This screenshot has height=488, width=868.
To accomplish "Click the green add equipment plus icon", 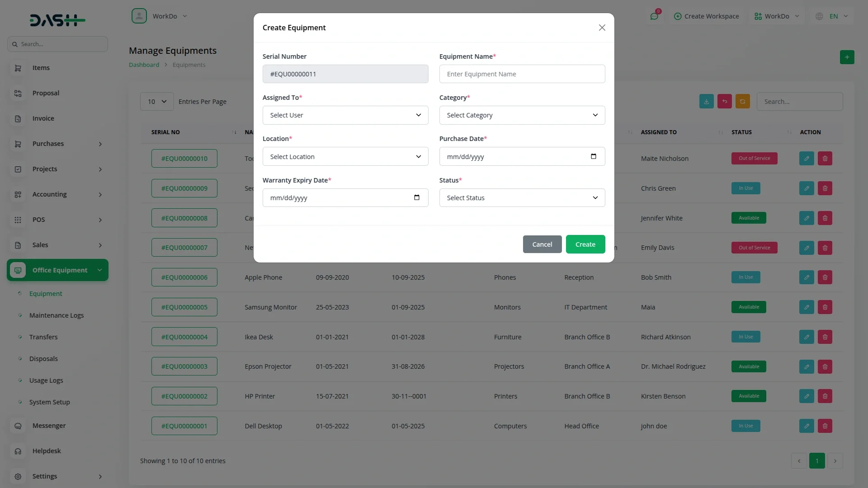I will [847, 57].
